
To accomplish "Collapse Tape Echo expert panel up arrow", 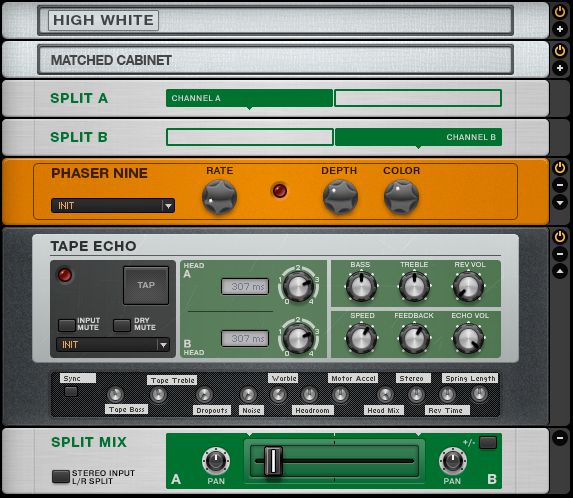I will [x=559, y=271].
